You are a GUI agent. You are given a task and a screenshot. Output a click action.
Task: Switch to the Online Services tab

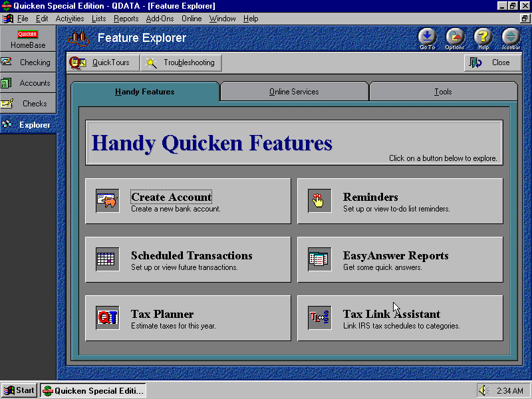(x=294, y=92)
